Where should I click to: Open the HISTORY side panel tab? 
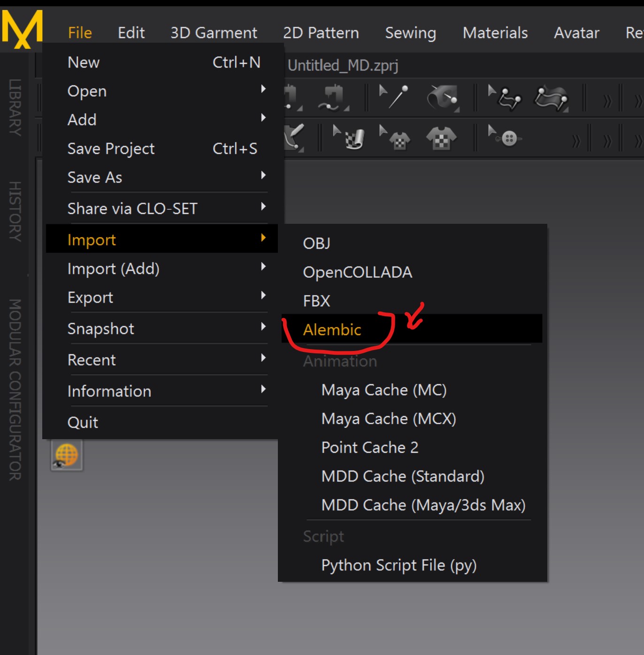coord(15,212)
